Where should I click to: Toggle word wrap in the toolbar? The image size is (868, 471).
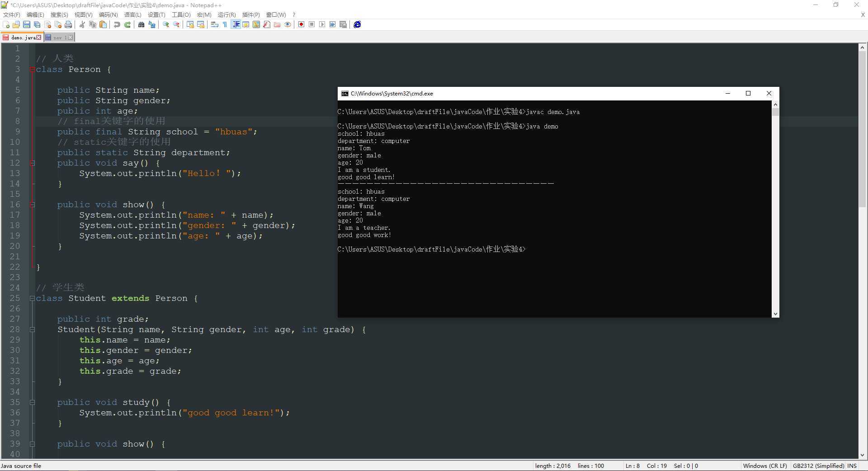(x=215, y=24)
